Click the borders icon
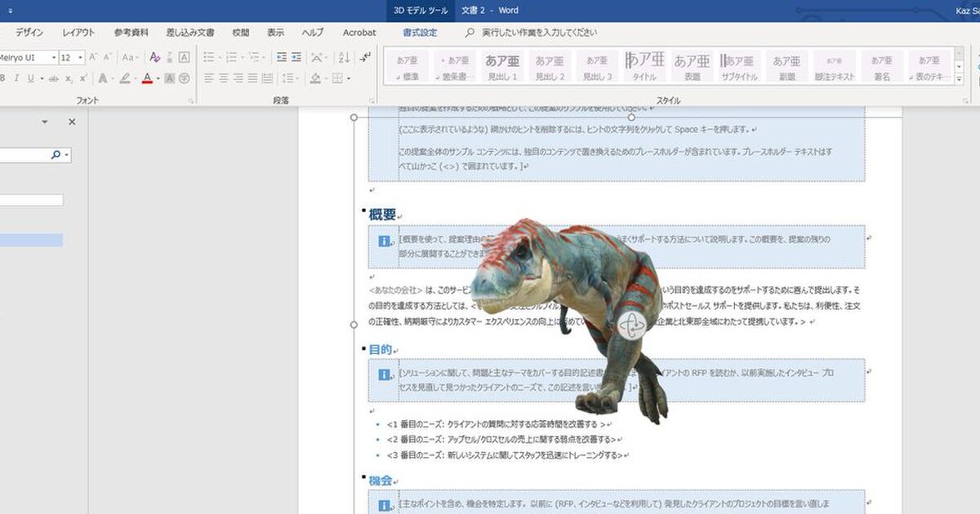This screenshot has width=980, height=514. tap(337, 78)
